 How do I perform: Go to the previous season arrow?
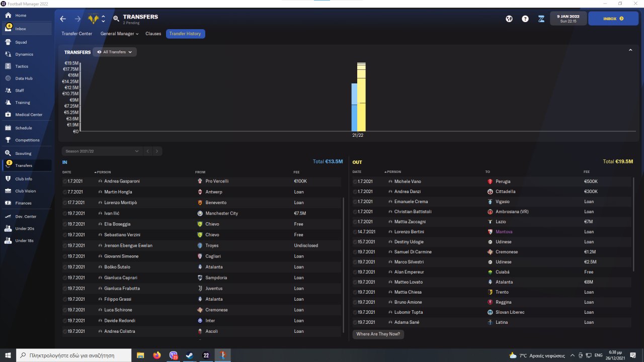(148, 151)
